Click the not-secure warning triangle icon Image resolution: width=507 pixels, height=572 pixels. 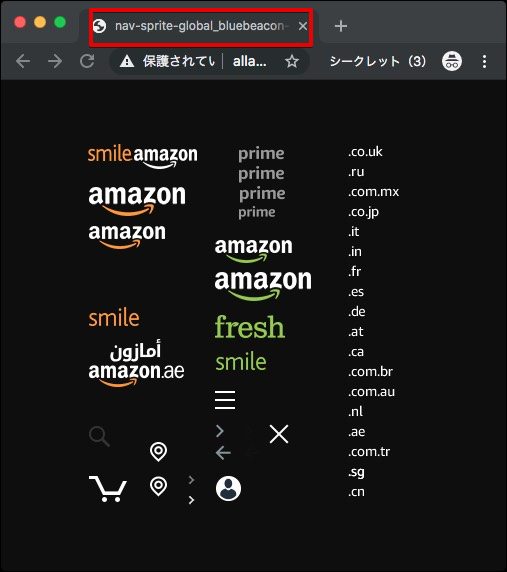point(127,61)
